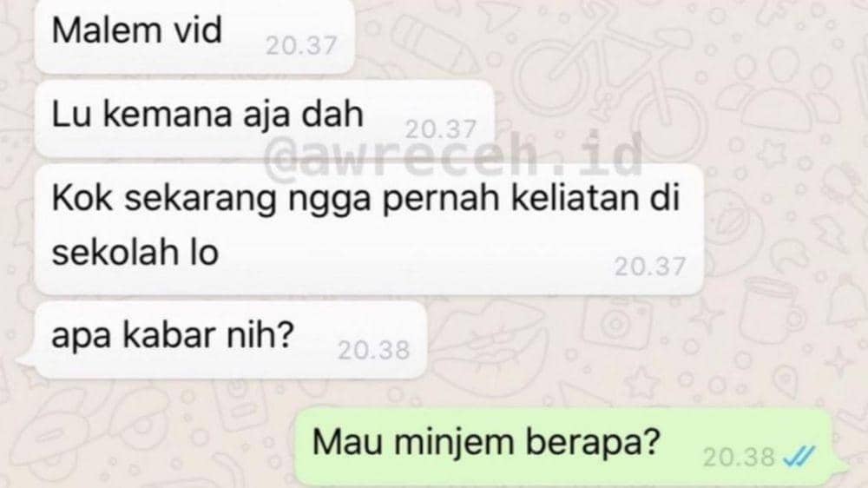Tap the coffee mug doodle in the wallpaper
The height and width of the screenshot is (488, 868).
point(771,310)
